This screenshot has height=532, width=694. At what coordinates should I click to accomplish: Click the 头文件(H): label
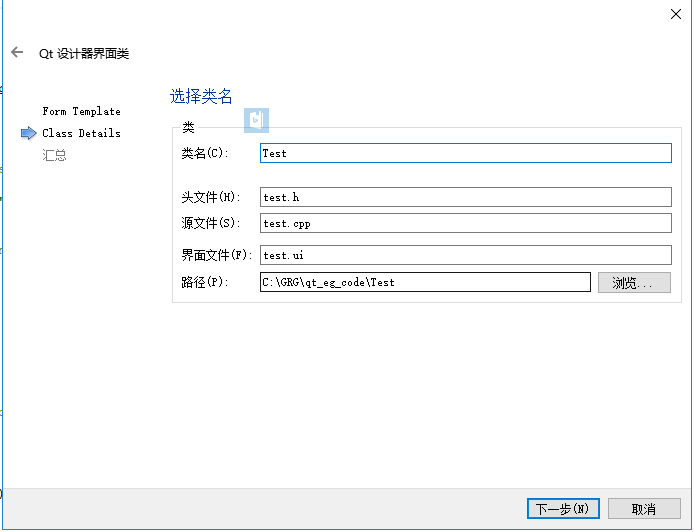[211, 197]
